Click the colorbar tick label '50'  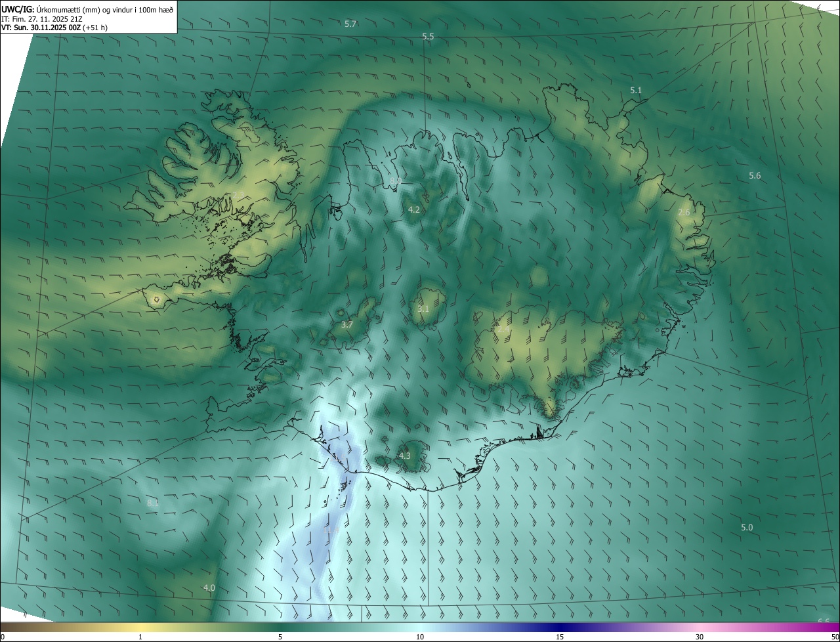pyautogui.click(x=835, y=637)
